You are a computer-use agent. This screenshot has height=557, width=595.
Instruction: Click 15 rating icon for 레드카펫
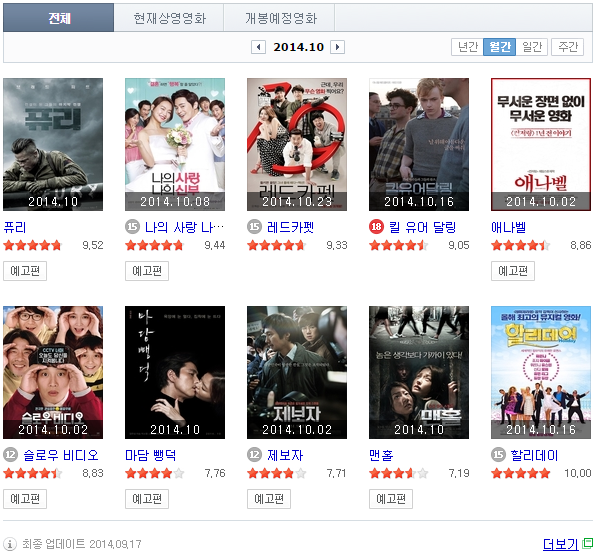click(x=254, y=227)
